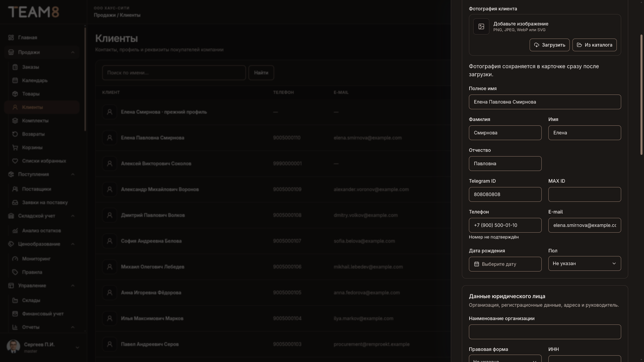This screenshot has height=362, width=644.
Task: Click the Мониторинг gauge icon
Action: point(15,259)
